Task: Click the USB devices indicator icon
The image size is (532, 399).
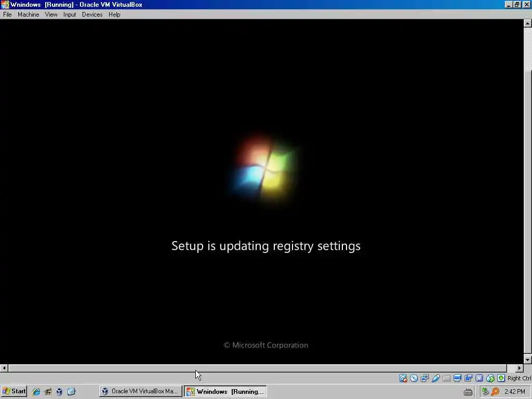Action: (436, 378)
